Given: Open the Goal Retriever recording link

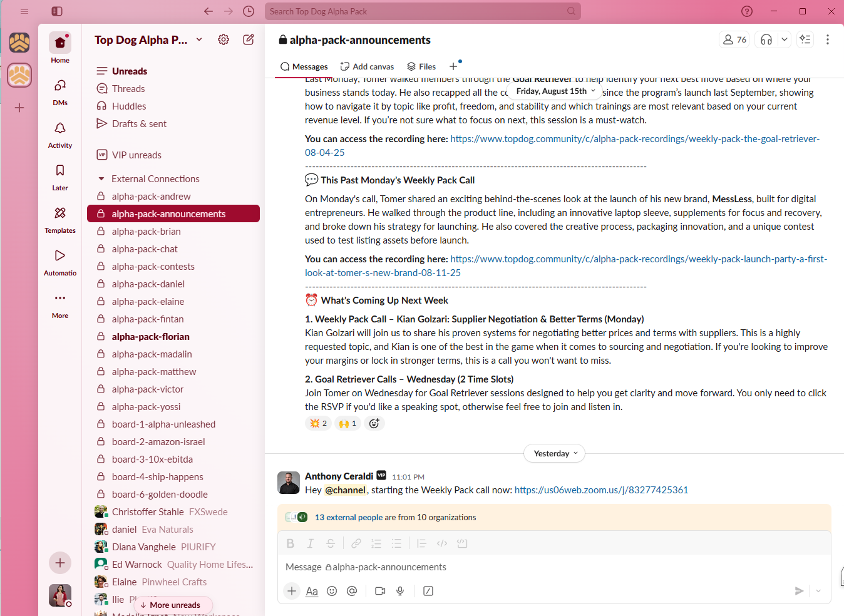Looking at the screenshot, I should point(562,145).
